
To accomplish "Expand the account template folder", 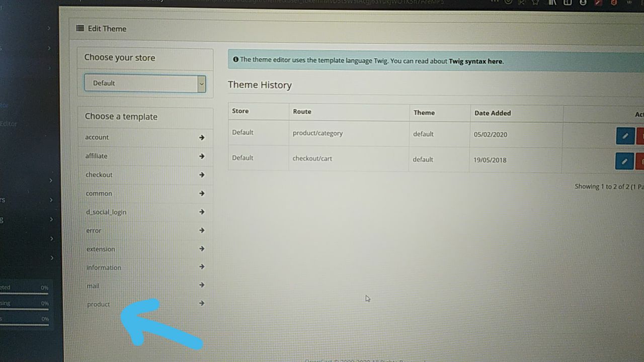I will coord(145,137).
